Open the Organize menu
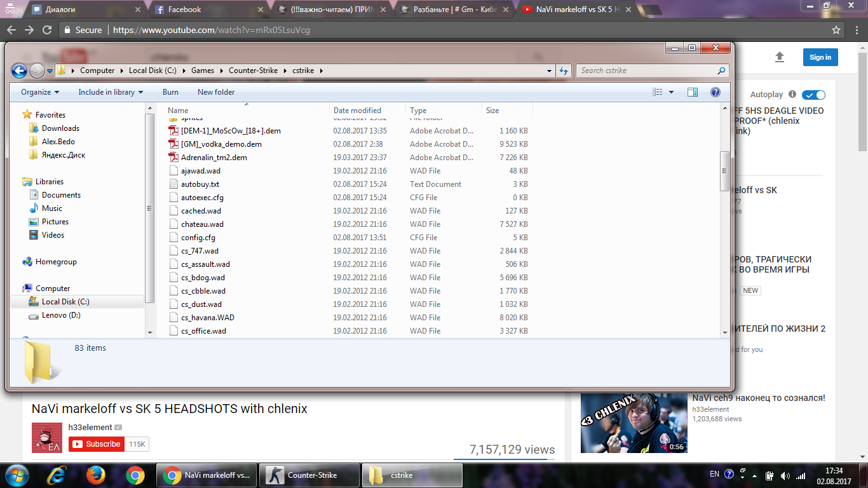868x488 pixels. click(40, 92)
